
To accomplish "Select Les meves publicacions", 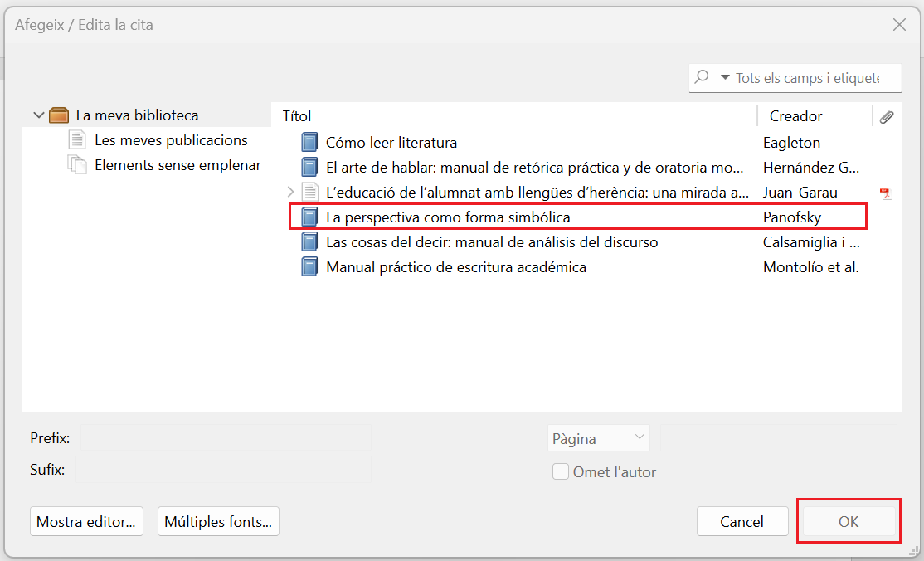I will [x=171, y=139].
